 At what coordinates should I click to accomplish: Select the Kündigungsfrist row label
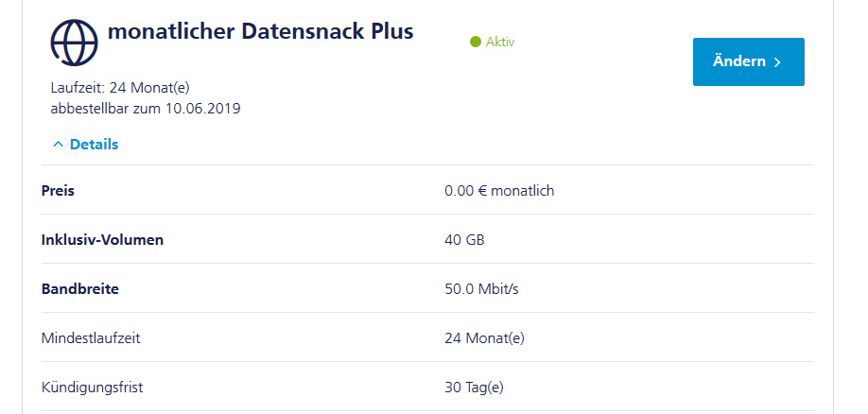pos(92,388)
